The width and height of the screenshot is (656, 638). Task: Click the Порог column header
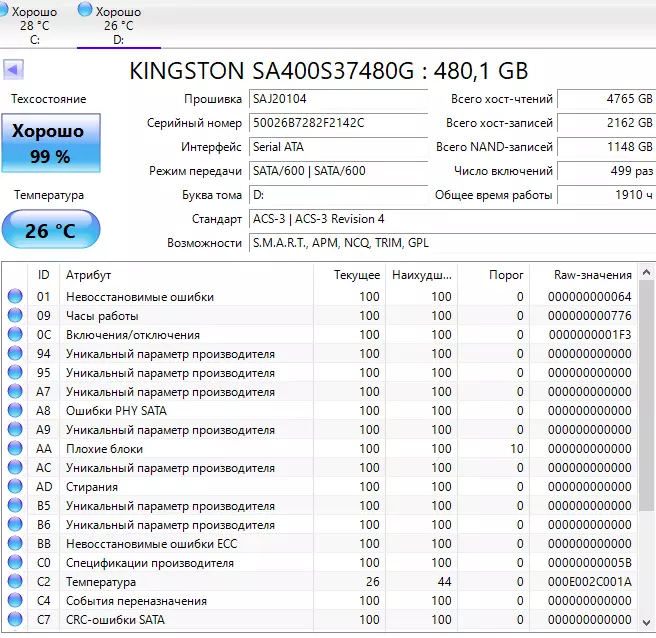point(505,275)
